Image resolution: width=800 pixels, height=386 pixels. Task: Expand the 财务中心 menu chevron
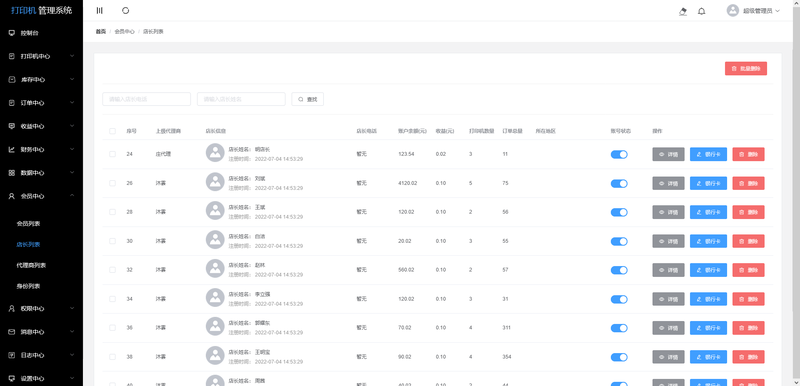tap(72, 149)
